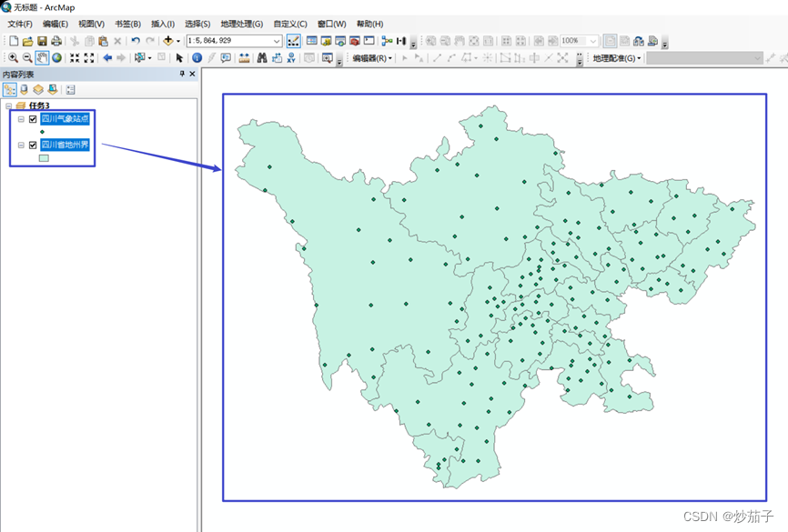Open the 视图(V) menu
Viewport: 788px width, 532px height.
[91, 25]
